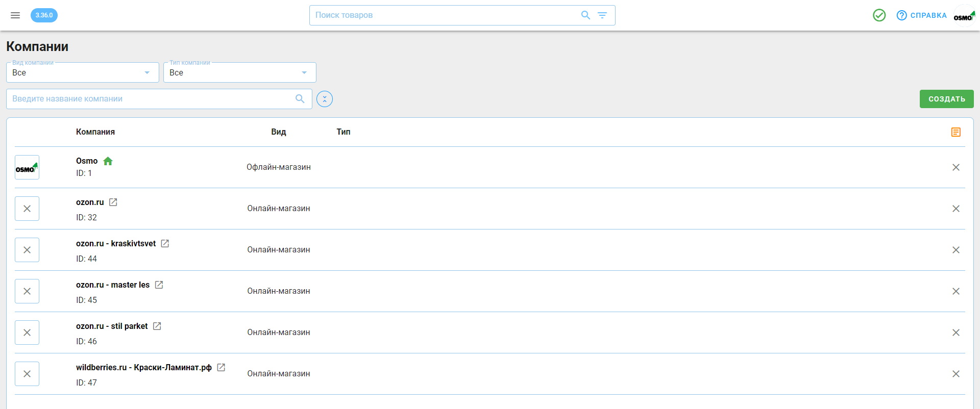Image resolution: width=980 pixels, height=409 pixels.
Task: Click the Офлайн-магазин cell in Osmo row
Action: click(279, 167)
